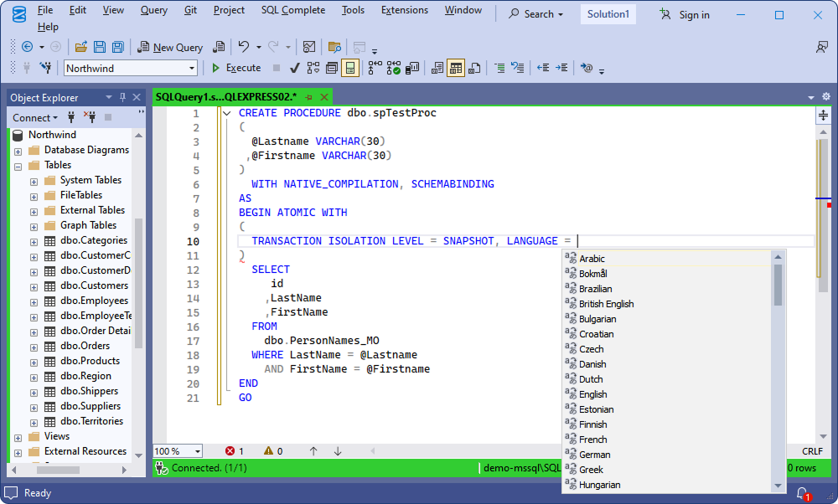Image resolution: width=838 pixels, height=504 pixels.
Task: Collapse CREATE PROCEDURE code block
Action: [226, 113]
